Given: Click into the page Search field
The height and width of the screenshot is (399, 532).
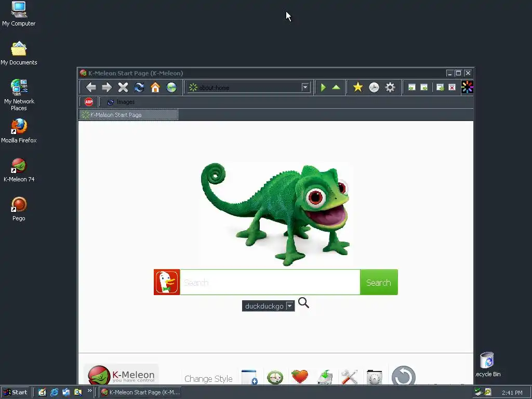Looking at the screenshot, I should 270,282.
